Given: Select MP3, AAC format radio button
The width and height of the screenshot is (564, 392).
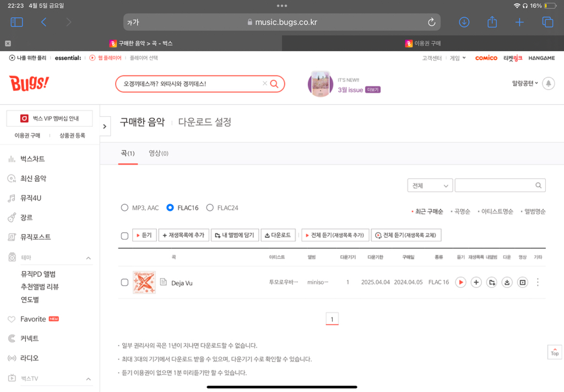Looking at the screenshot, I should coord(124,208).
